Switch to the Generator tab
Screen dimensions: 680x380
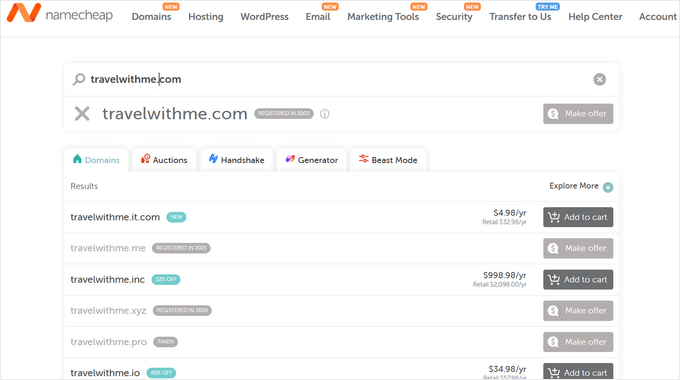311,160
